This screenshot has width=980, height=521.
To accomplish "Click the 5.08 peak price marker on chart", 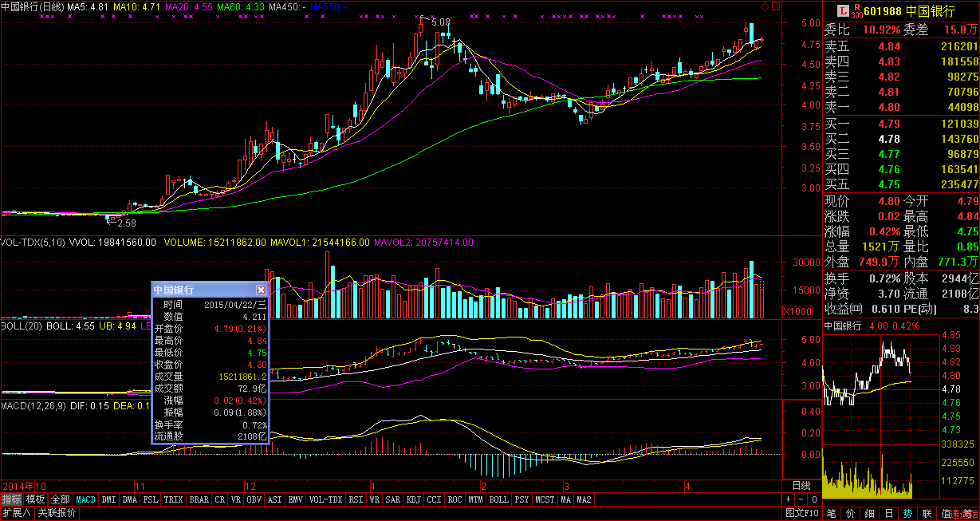I will tap(440, 22).
